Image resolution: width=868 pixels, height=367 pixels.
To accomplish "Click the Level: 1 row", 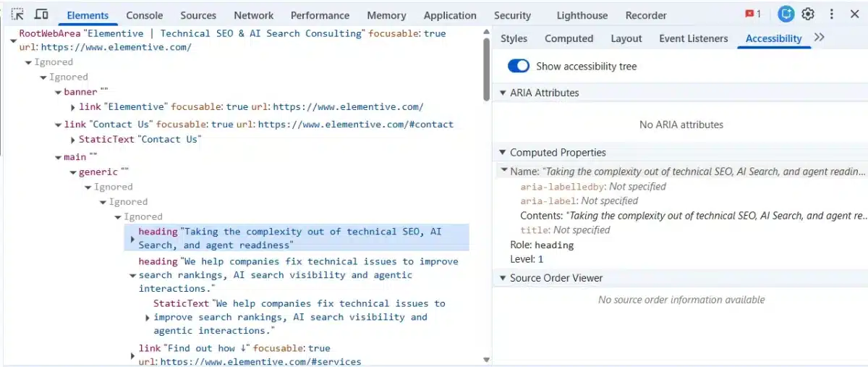I will pyautogui.click(x=527, y=259).
